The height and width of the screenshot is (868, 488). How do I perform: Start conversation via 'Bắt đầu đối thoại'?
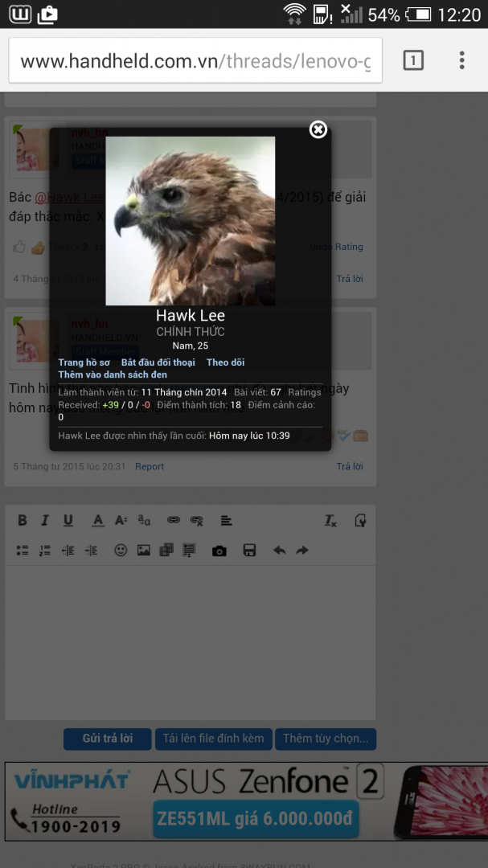pyautogui.click(x=158, y=362)
